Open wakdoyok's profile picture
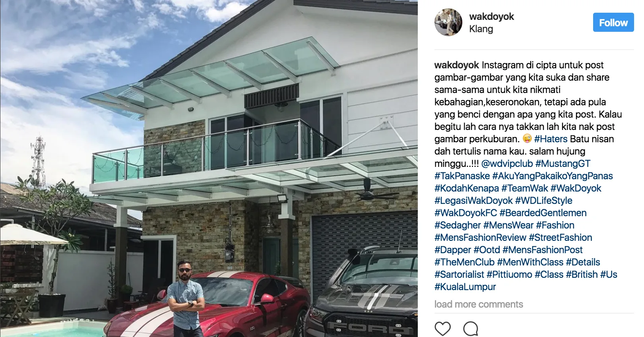 [448, 22]
